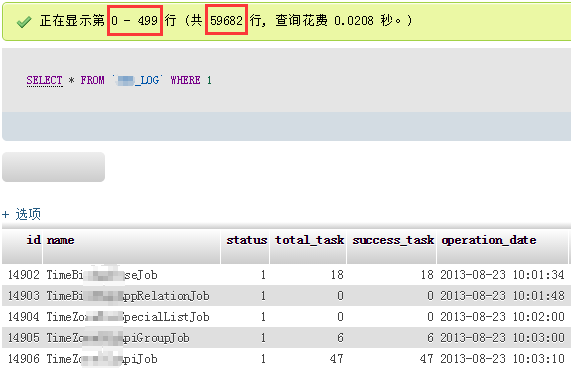Click the displayed range 0 - 499

134,20
